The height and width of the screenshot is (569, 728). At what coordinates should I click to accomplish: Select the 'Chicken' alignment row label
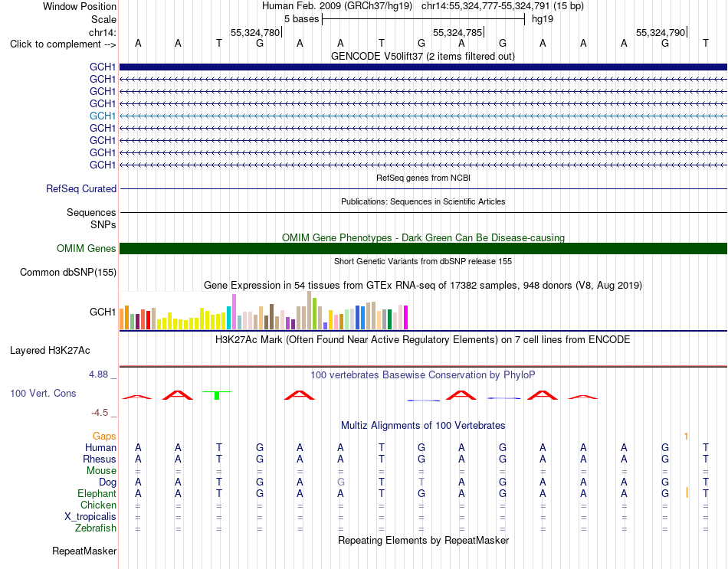[98, 505]
